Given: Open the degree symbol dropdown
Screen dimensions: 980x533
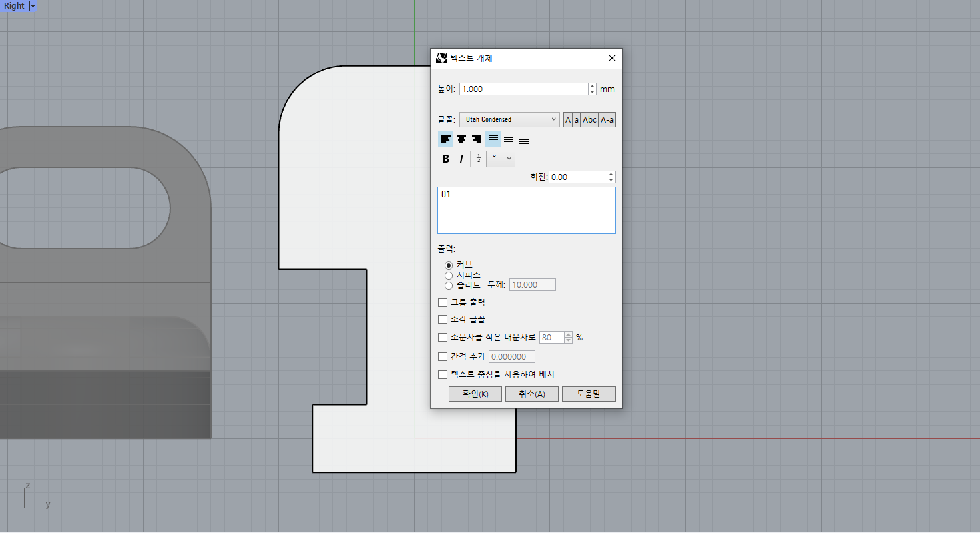Looking at the screenshot, I should coord(509,159).
